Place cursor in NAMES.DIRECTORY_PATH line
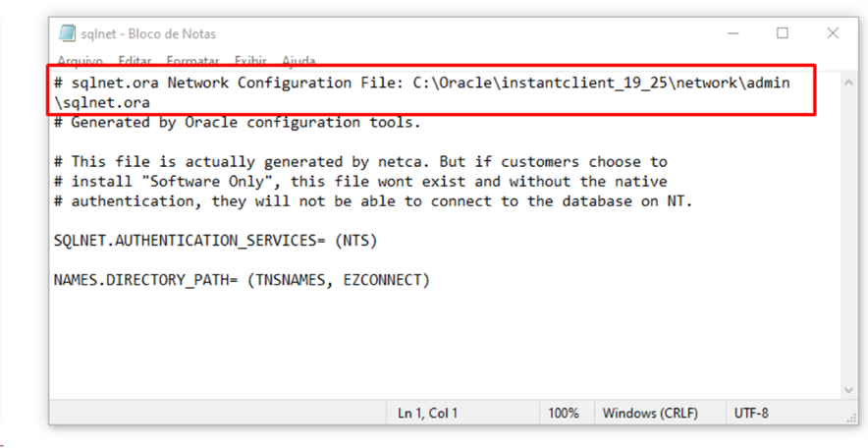868x448 pixels. 242,281
